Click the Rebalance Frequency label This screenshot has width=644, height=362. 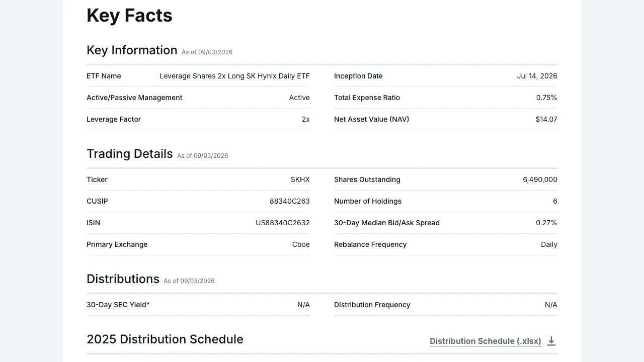(x=370, y=244)
